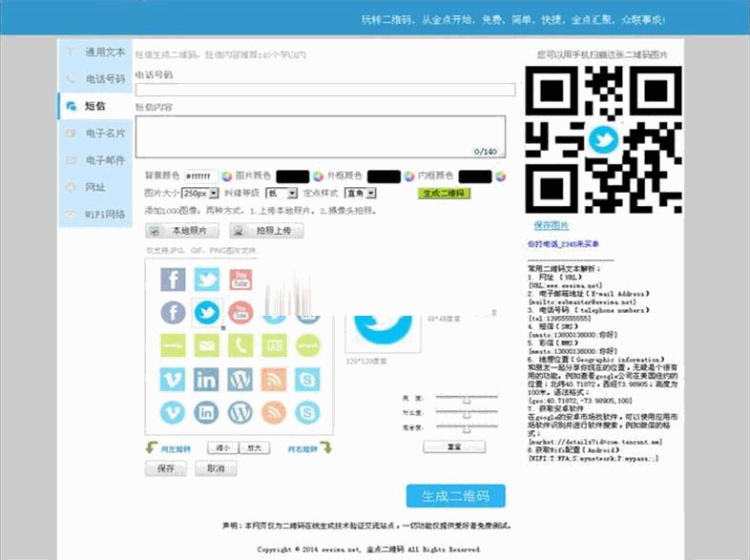Switch to the WiFi网络 tab

coord(95,214)
